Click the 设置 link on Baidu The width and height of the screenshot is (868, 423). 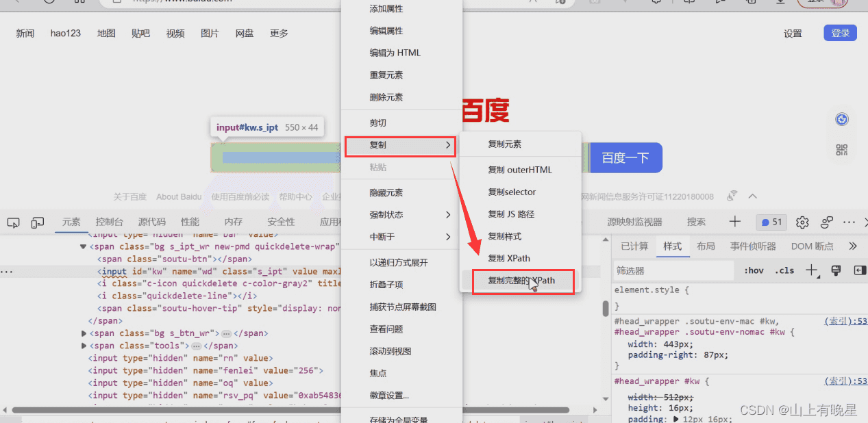[793, 34]
